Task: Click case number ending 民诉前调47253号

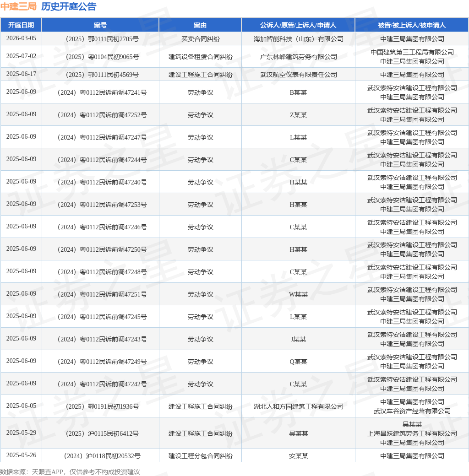Action: coord(102,205)
